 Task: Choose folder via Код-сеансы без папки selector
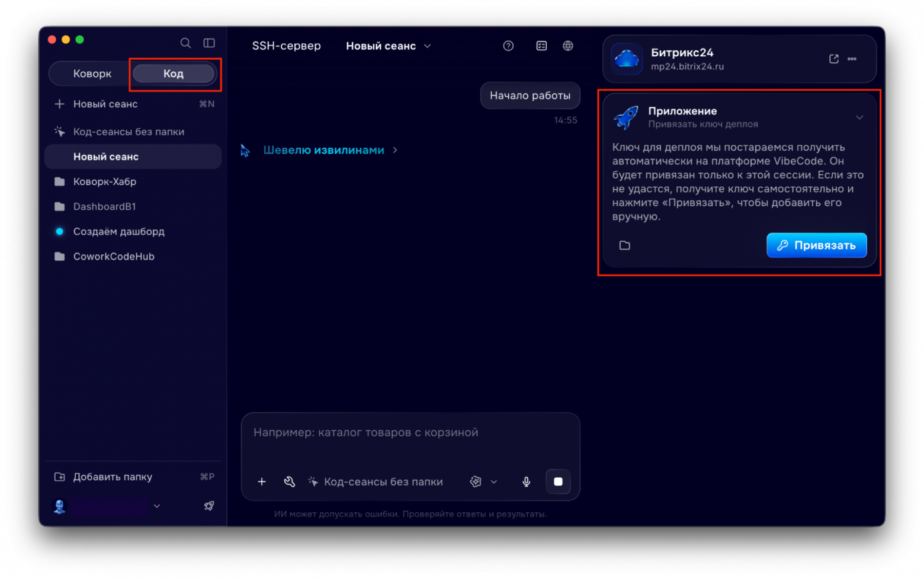pos(376,481)
